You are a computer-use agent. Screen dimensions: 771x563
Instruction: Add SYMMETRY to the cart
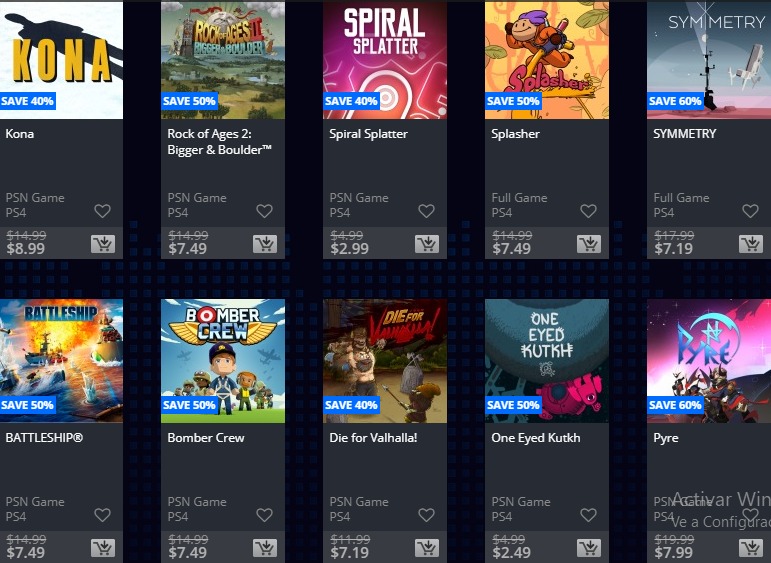coord(751,244)
